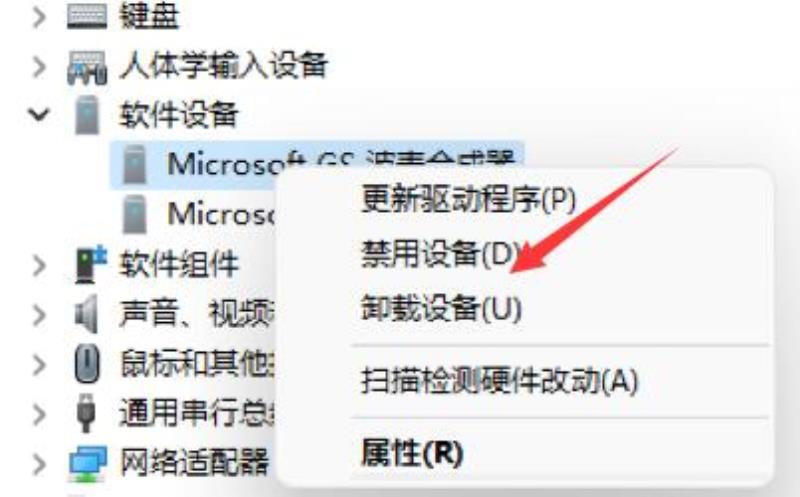Click the highlighted Microsoft GS device icon

coord(135,164)
